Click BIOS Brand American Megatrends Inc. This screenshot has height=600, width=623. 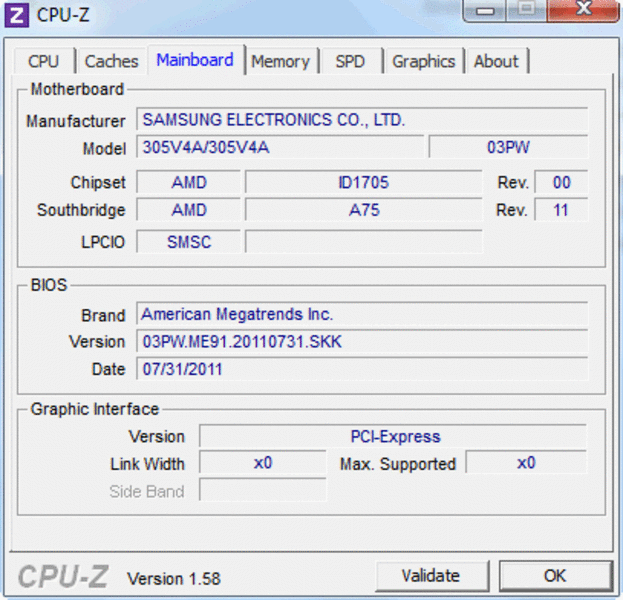[x=362, y=314]
